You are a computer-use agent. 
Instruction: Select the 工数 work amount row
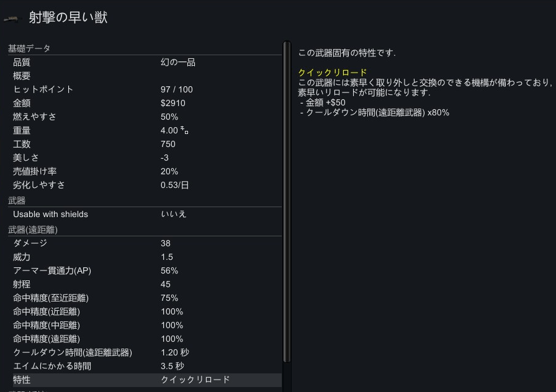147,145
